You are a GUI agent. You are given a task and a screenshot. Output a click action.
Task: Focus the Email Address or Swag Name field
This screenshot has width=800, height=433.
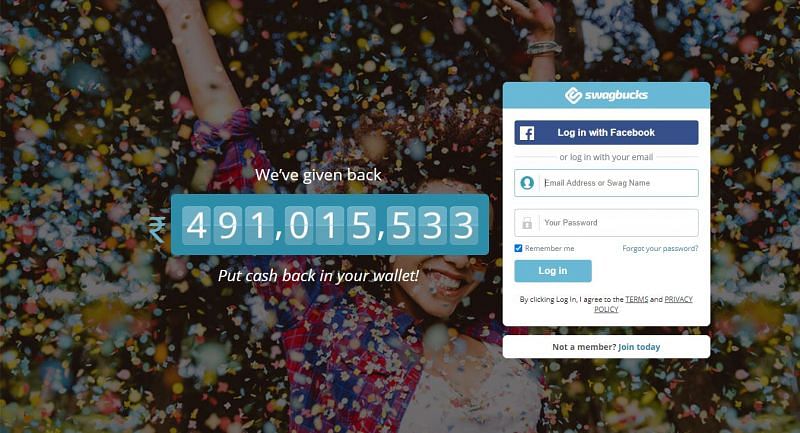[606, 183]
